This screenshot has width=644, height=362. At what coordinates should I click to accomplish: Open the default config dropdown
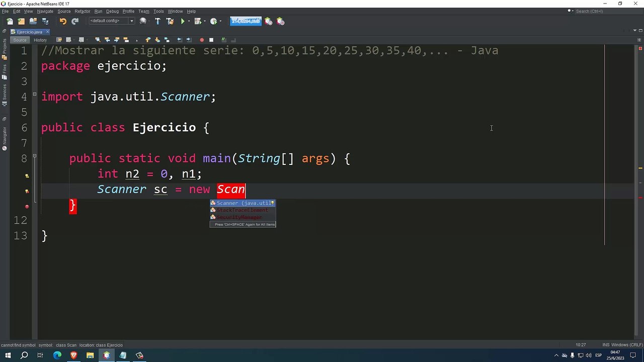[111, 21]
